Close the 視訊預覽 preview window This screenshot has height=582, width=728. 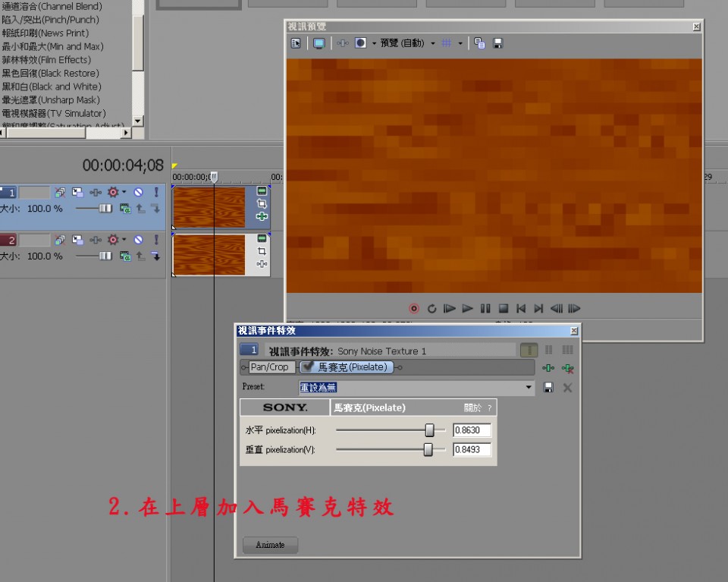click(696, 27)
